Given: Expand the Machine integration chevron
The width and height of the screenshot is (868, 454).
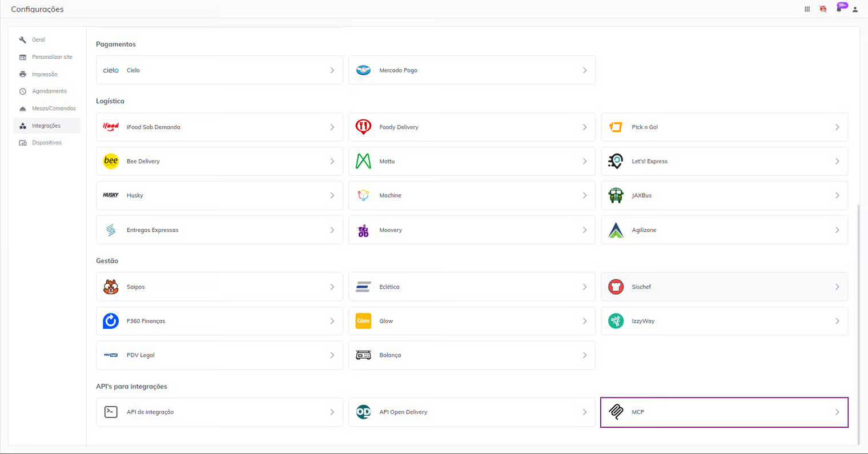Looking at the screenshot, I should pyautogui.click(x=585, y=195).
